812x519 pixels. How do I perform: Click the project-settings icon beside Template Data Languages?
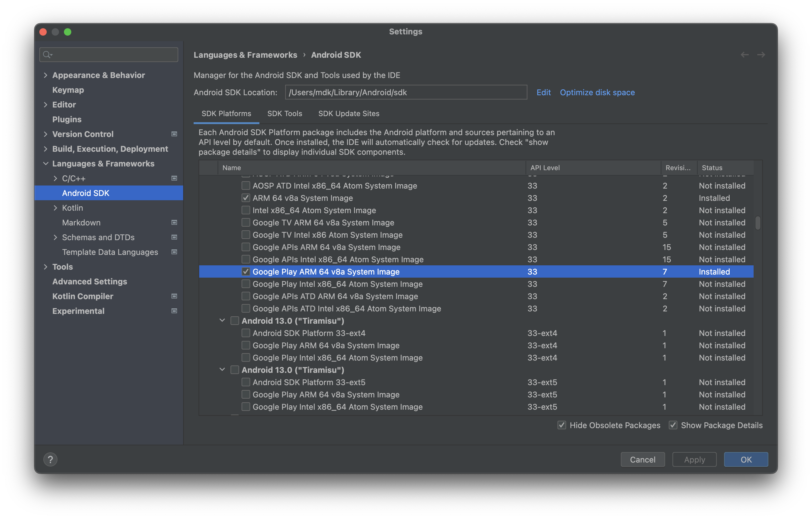(x=174, y=252)
